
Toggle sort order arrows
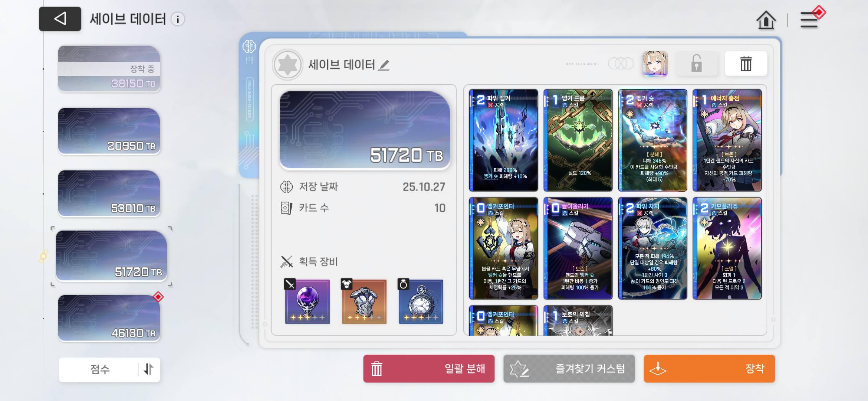pos(149,369)
